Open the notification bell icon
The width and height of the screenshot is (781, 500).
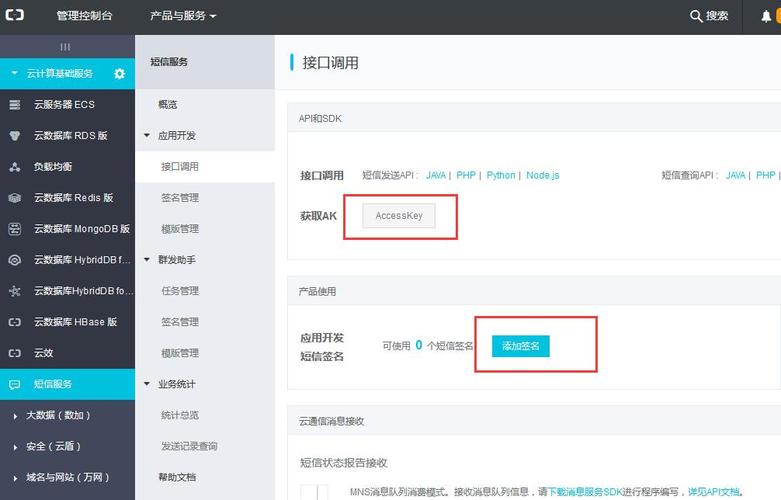pos(766,16)
